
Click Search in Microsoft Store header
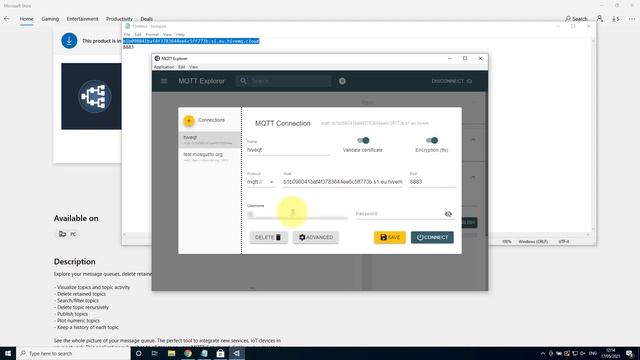[x=576, y=19]
